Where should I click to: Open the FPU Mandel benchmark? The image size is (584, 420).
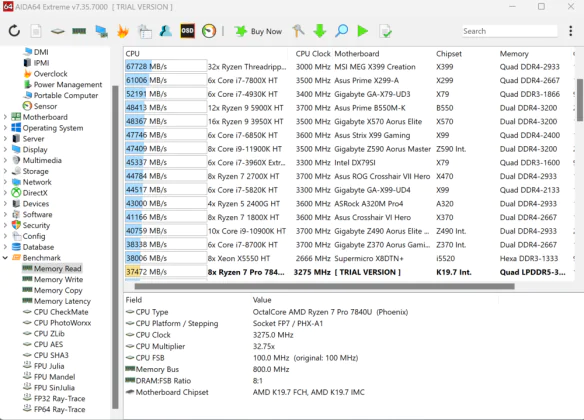pyautogui.click(x=54, y=376)
